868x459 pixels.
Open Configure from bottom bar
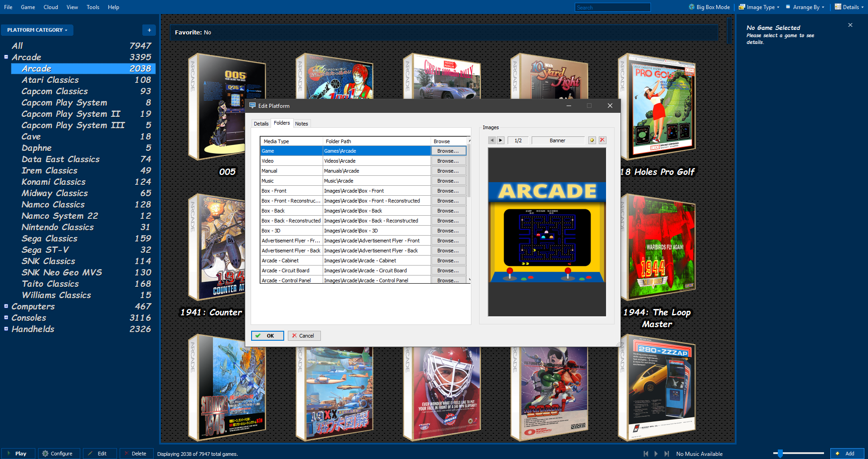click(x=59, y=454)
